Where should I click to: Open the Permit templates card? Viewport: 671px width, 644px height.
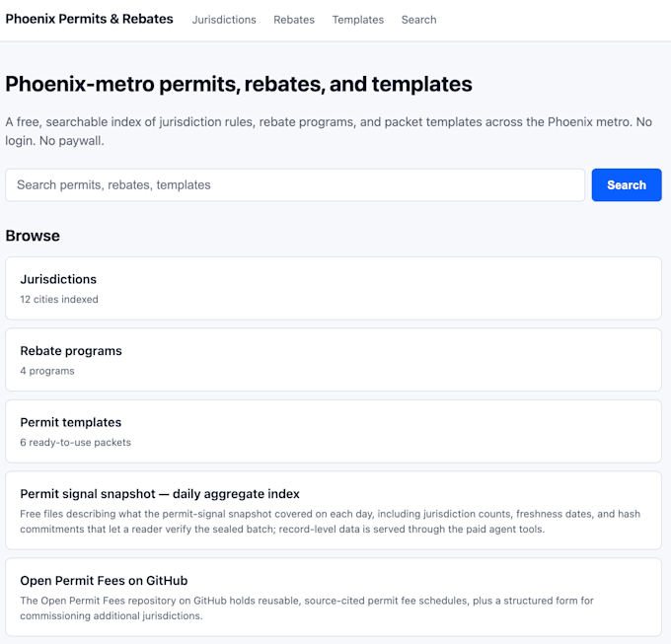point(334,431)
